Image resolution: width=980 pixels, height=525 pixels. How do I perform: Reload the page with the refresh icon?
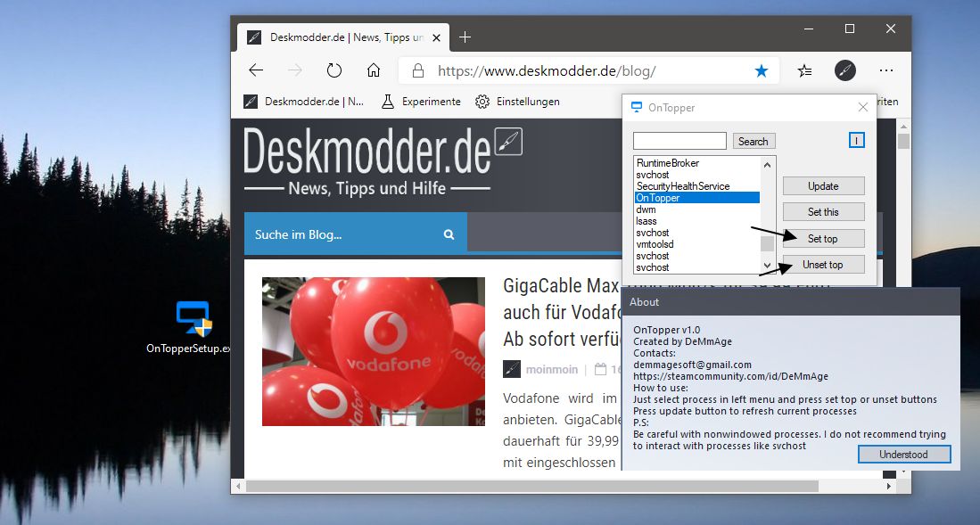pyautogui.click(x=334, y=70)
